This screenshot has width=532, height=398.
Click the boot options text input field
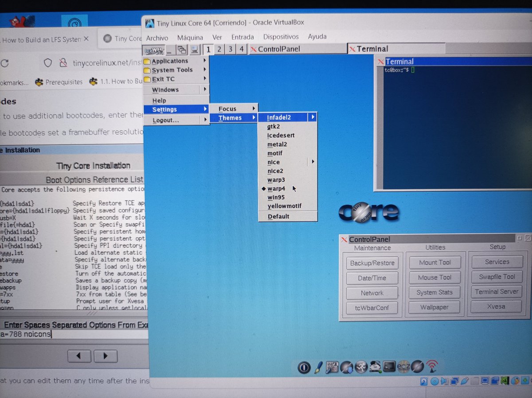click(x=74, y=334)
